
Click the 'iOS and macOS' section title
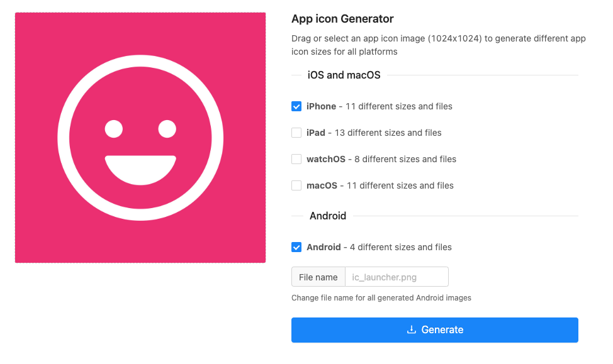click(x=344, y=75)
